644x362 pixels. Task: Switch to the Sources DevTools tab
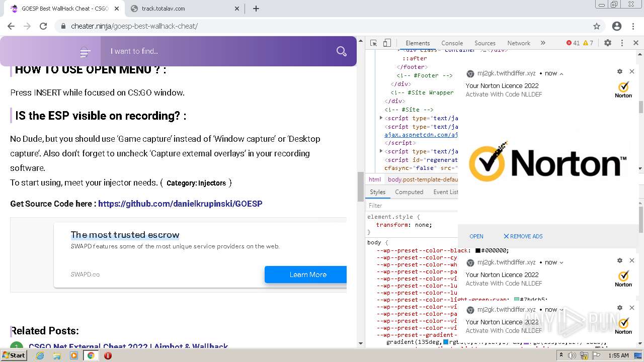(x=485, y=43)
